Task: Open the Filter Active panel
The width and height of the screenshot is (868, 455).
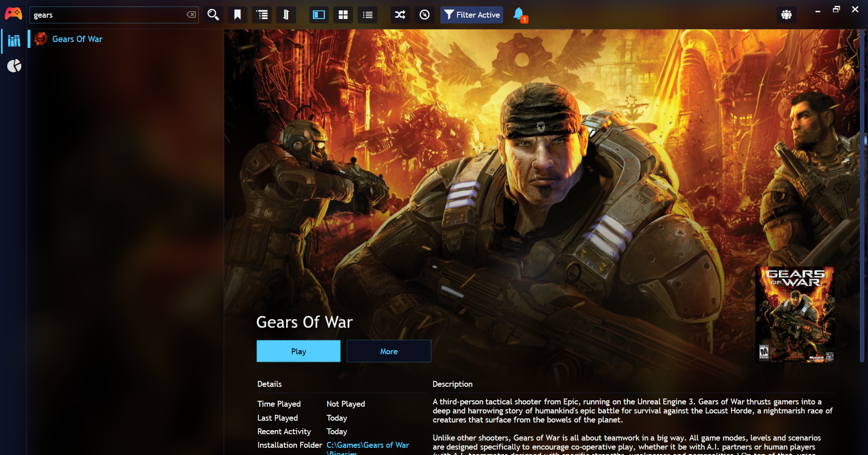Action: 472,15
